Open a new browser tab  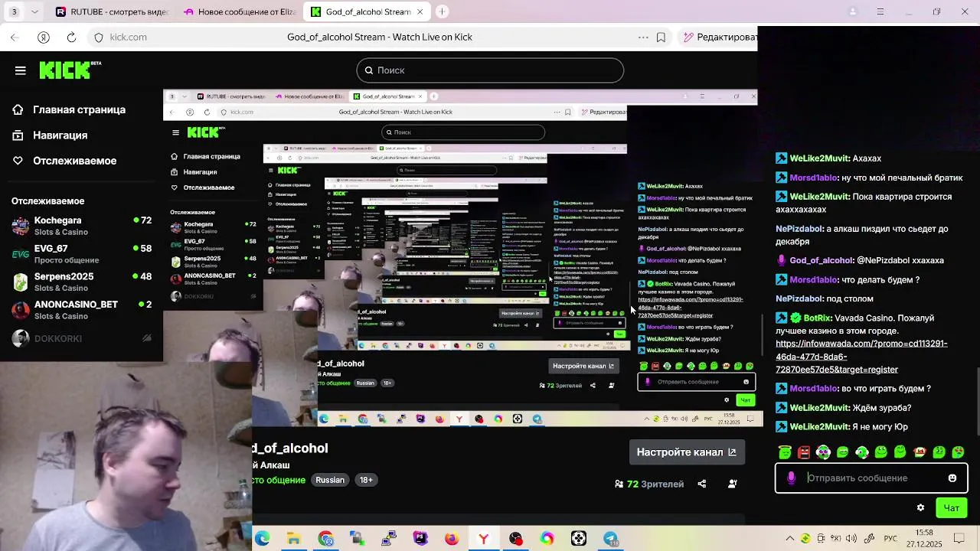[x=443, y=11]
